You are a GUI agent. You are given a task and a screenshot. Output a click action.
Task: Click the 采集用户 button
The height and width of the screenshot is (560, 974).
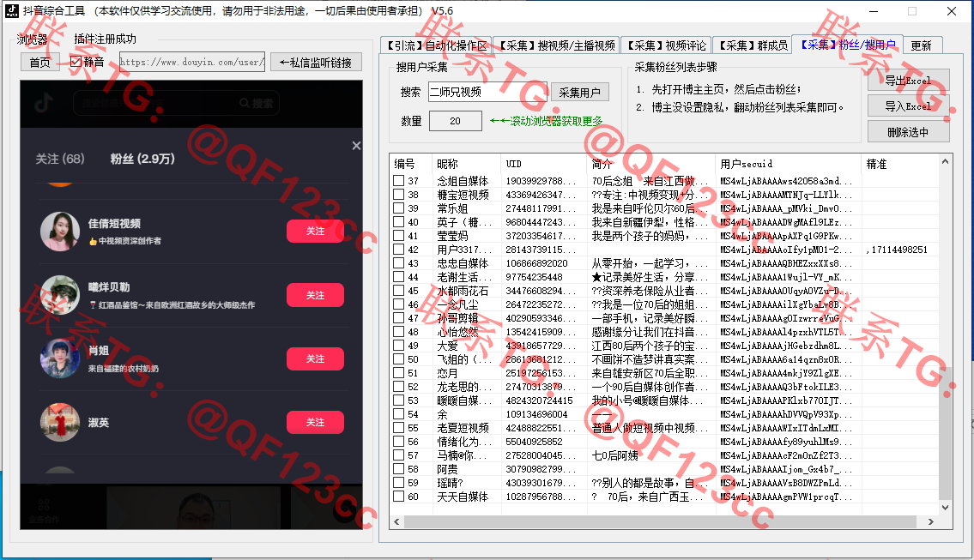(x=579, y=92)
